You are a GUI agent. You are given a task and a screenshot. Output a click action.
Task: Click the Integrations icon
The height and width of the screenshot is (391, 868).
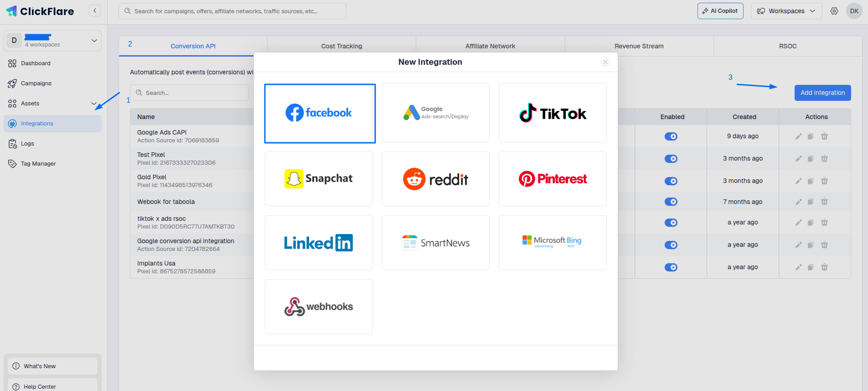coord(12,124)
